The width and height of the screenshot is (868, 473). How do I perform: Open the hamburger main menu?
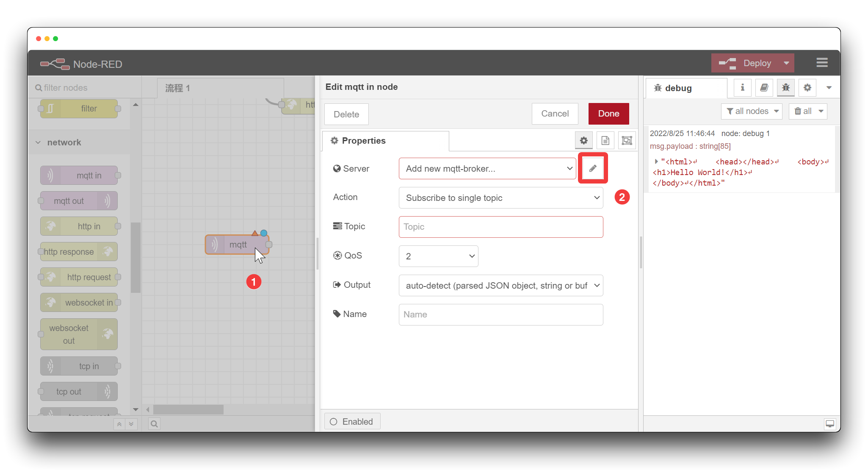(x=822, y=63)
